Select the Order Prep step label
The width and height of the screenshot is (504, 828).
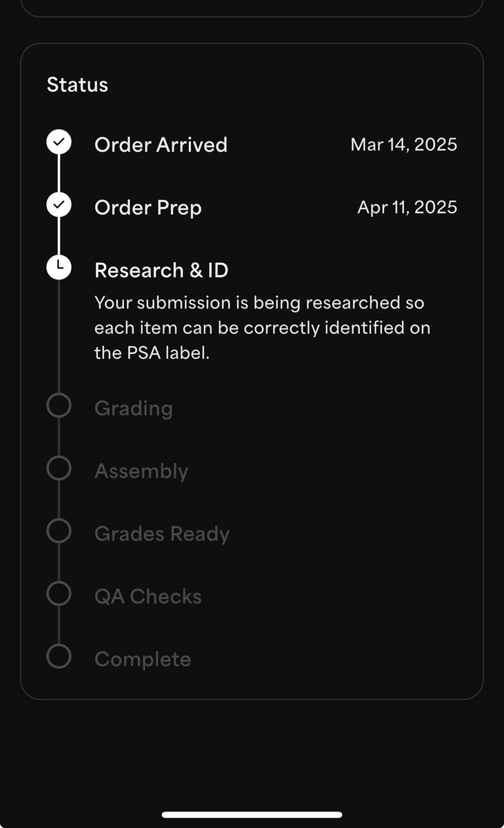(148, 208)
